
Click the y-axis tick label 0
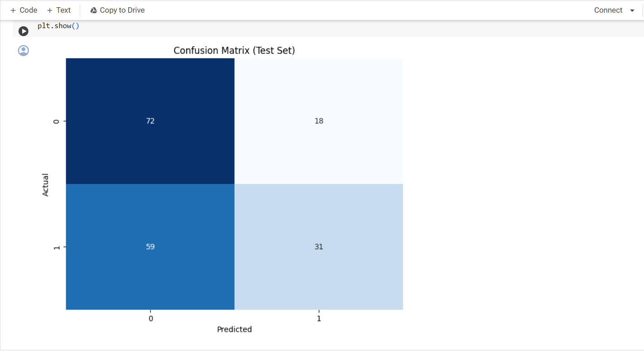(57, 121)
